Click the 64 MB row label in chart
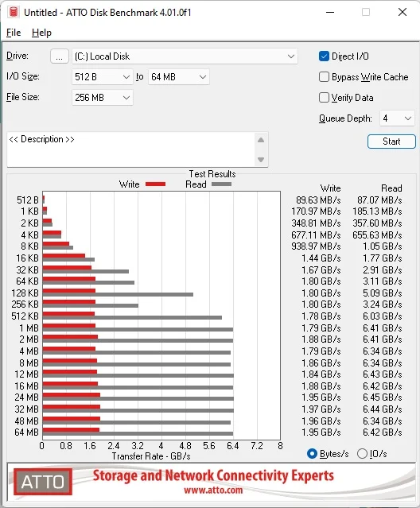Screen dimensions: 420x508 click(26, 432)
